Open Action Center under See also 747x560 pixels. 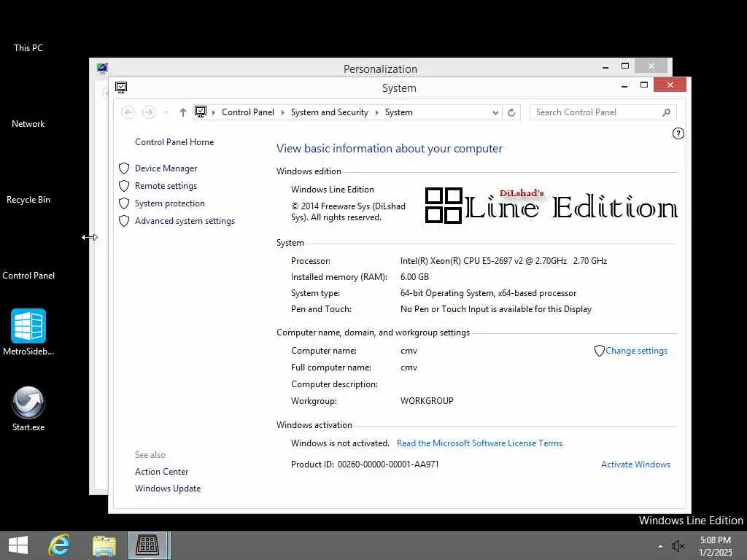161,472
